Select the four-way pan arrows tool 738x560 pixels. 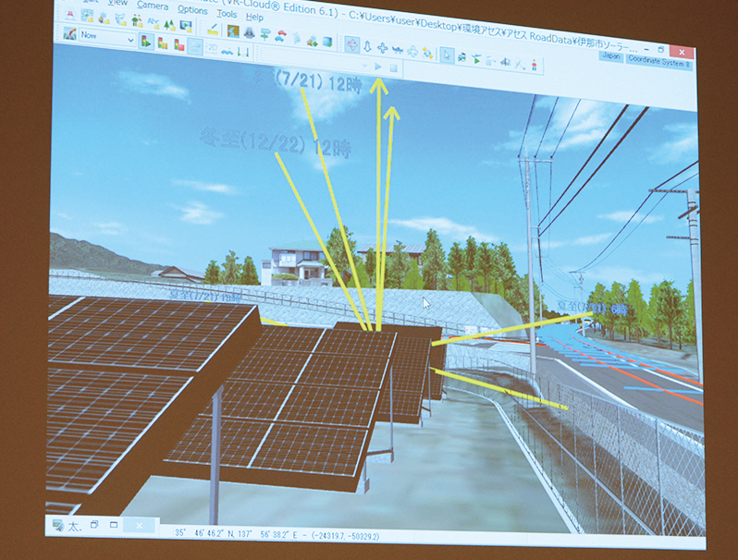[383, 48]
